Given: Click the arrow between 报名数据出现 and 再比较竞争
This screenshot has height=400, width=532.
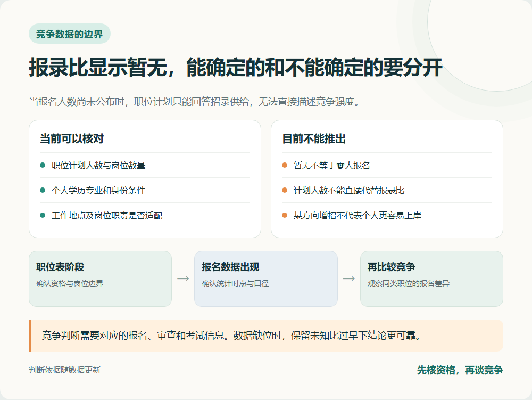Looking at the screenshot, I should click(x=349, y=279).
